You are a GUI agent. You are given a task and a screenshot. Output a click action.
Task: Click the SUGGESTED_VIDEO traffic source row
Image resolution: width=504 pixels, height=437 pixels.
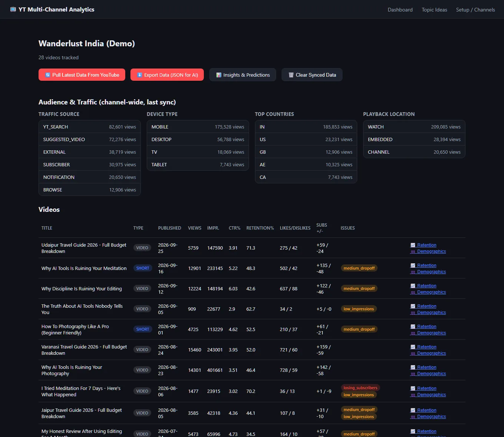pos(90,139)
